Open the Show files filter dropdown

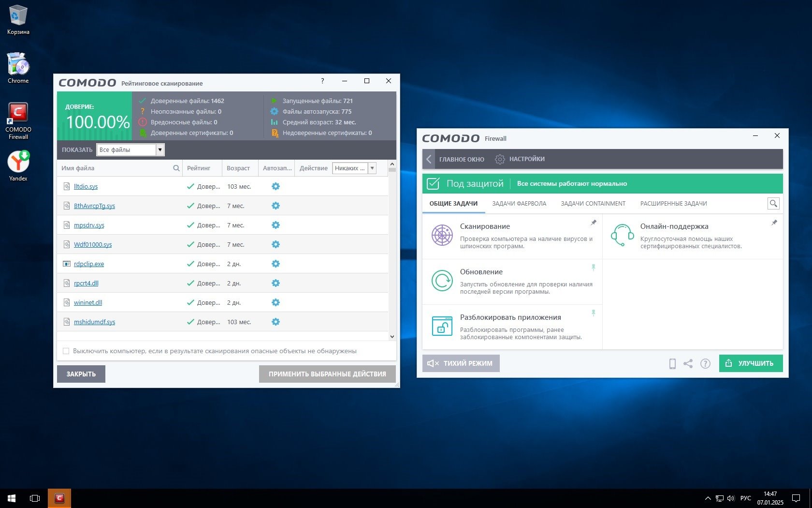(x=160, y=150)
